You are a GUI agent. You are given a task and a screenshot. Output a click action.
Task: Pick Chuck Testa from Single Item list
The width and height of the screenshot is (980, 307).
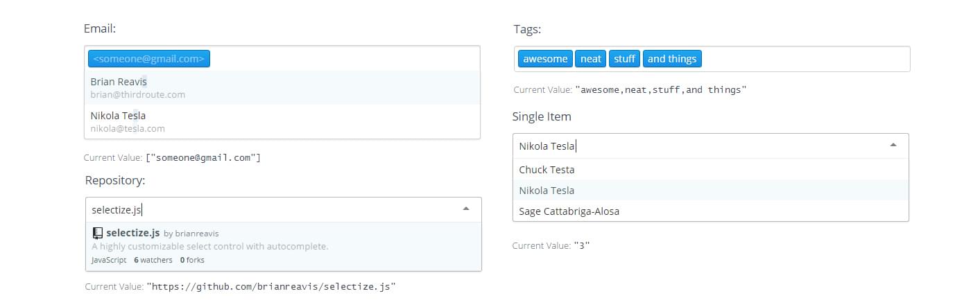click(547, 170)
